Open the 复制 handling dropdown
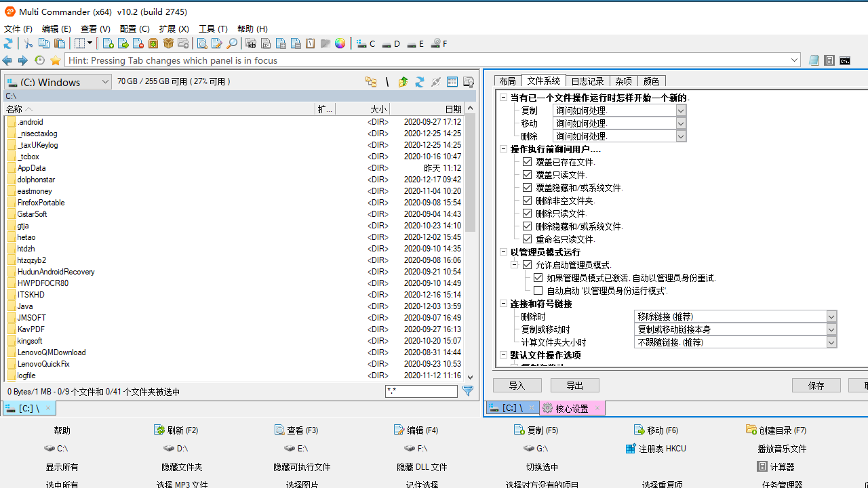The image size is (868, 488). pos(680,110)
